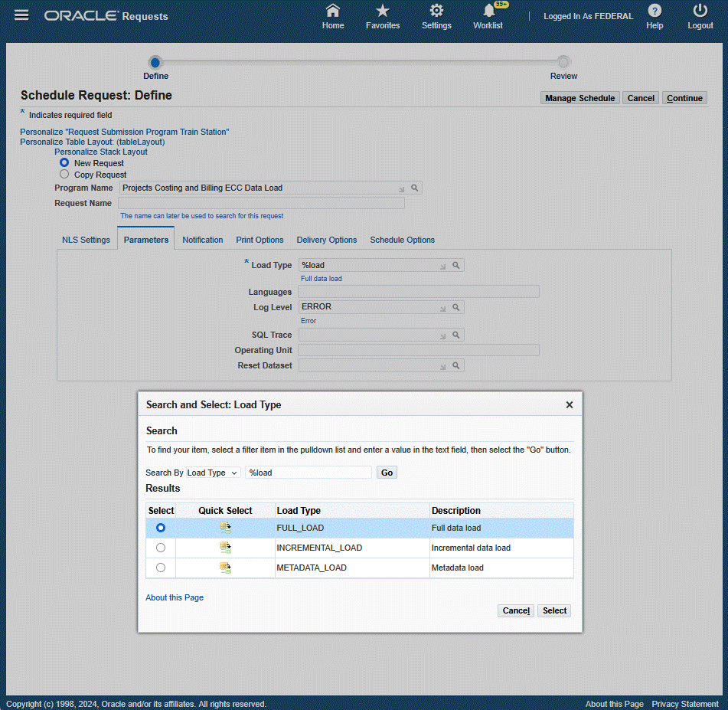This screenshot has height=710, width=728.
Task: Click the Languages input field
Action: pos(418,291)
